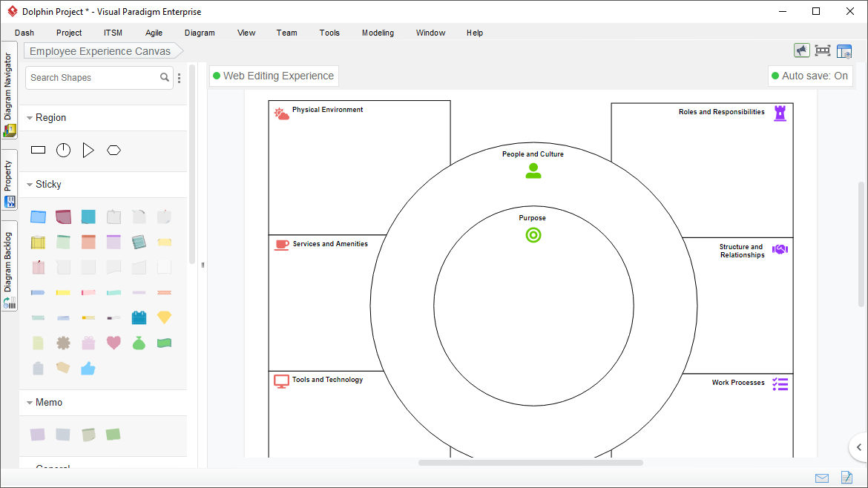
Task: Select the circle timer region shape
Action: click(64, 150)
